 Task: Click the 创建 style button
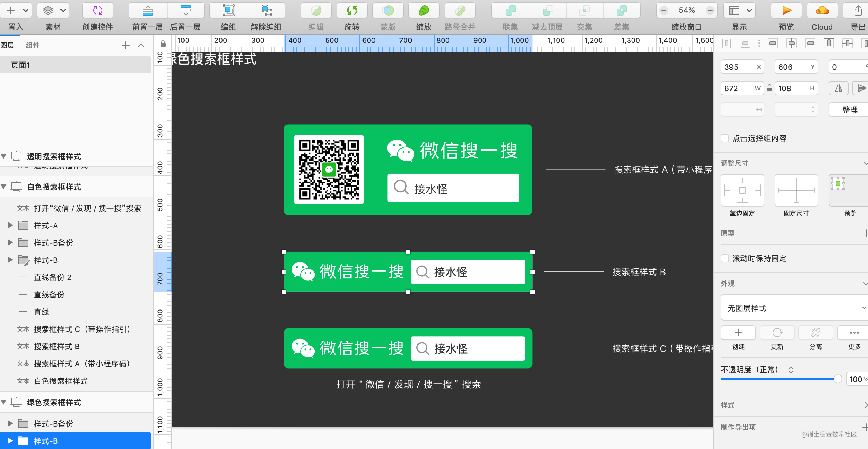click(x=738, y=333)
